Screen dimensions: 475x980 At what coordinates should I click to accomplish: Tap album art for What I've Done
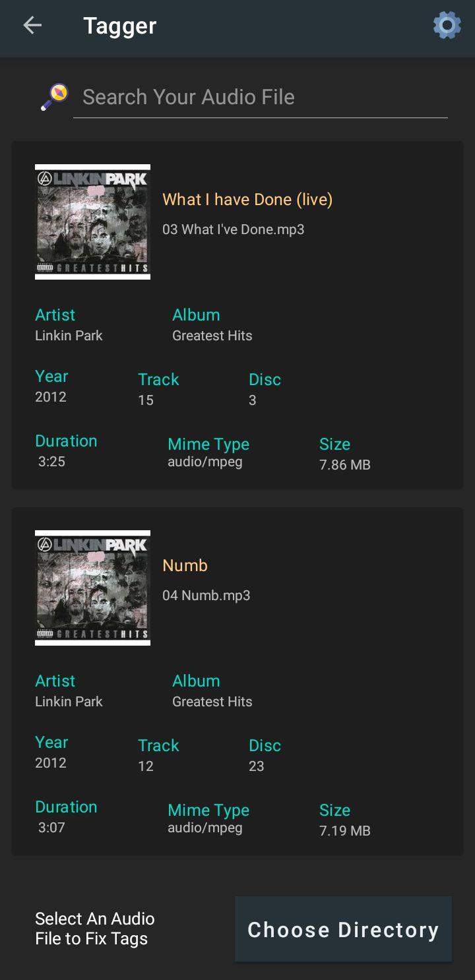click(x=92, y=222)
